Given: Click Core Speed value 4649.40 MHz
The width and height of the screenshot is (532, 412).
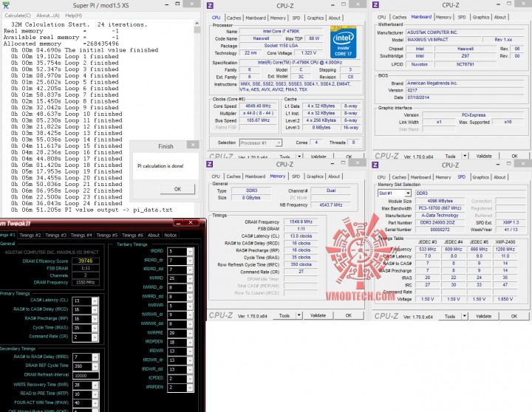Looking at the screenshot, I should click(258, 106).
